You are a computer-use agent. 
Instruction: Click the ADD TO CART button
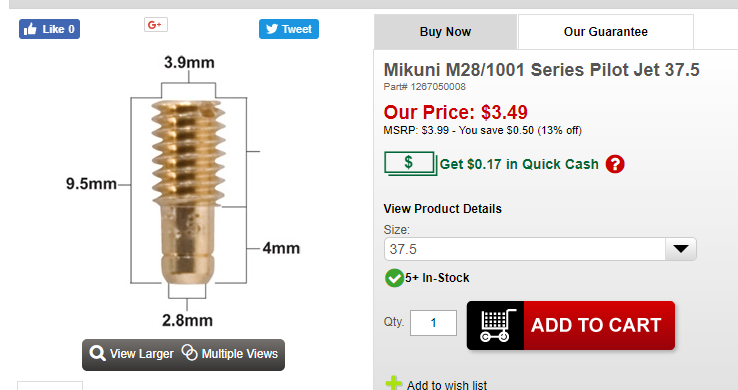571,326
